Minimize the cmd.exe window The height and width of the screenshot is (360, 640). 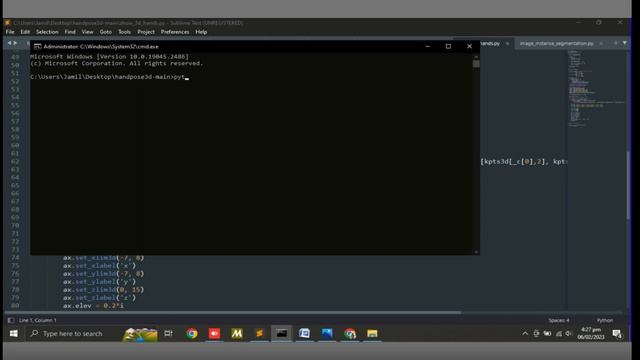[x=427, y=47]
